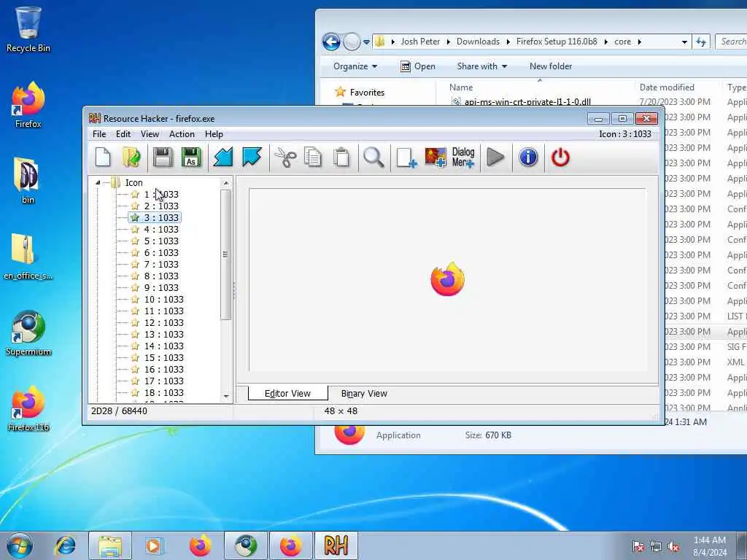The width and height of the screenshot is (747, 560).
Task: Click the Compile script play icon
Action: 495,157
